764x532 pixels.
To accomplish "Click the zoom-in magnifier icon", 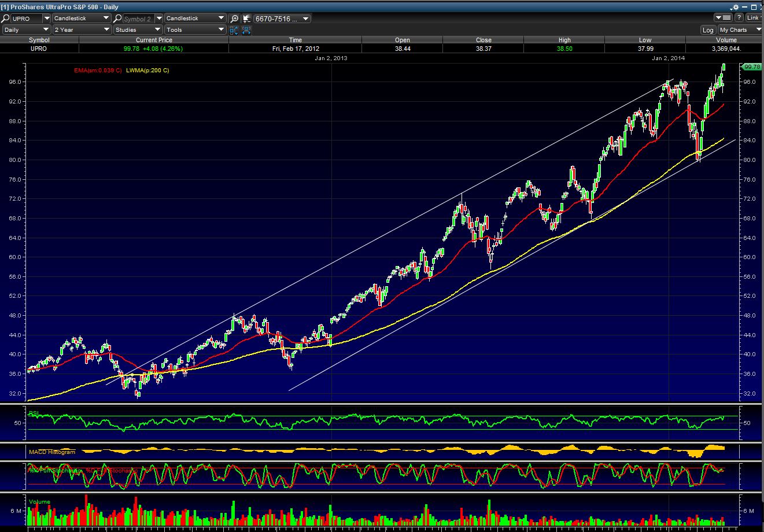I will (x=234, y=19).
